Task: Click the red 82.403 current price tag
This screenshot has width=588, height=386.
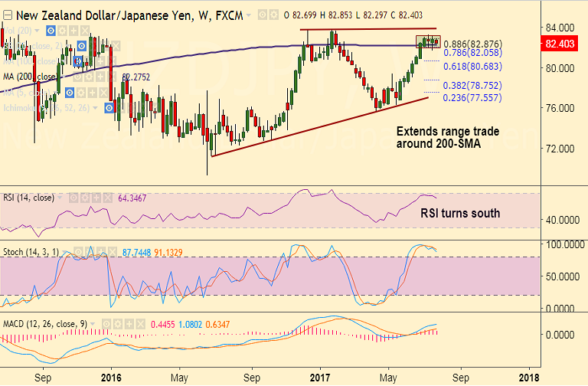Action: point(559,44)
